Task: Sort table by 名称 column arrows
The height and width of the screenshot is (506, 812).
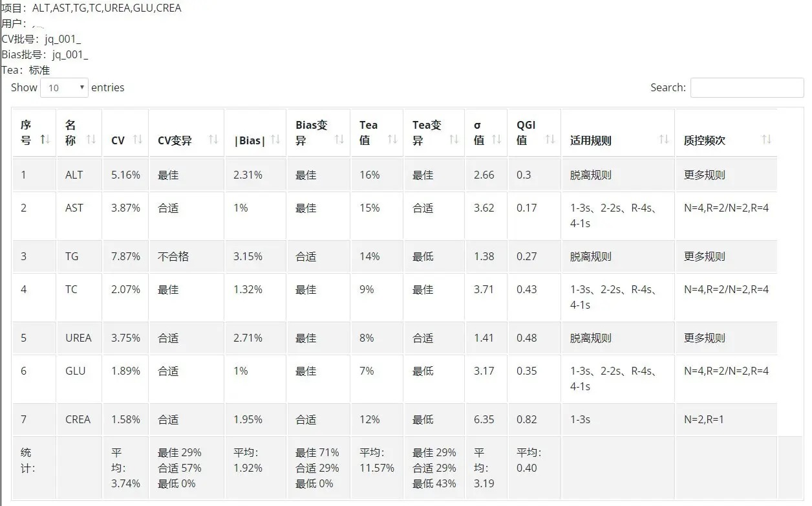Action: (x=91, y=139)
